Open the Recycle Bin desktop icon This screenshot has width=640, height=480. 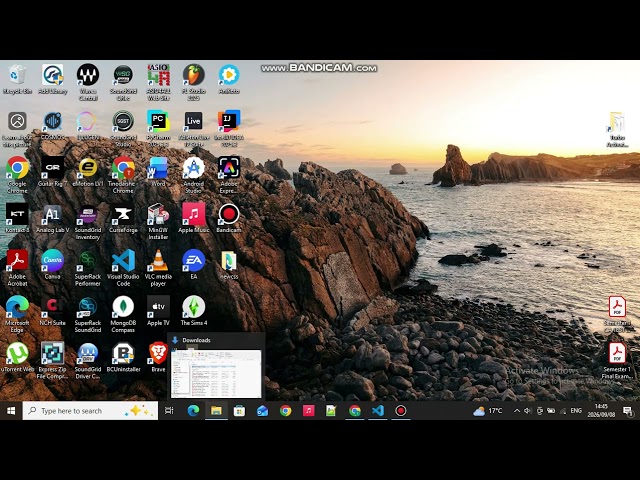pos(17,79)
